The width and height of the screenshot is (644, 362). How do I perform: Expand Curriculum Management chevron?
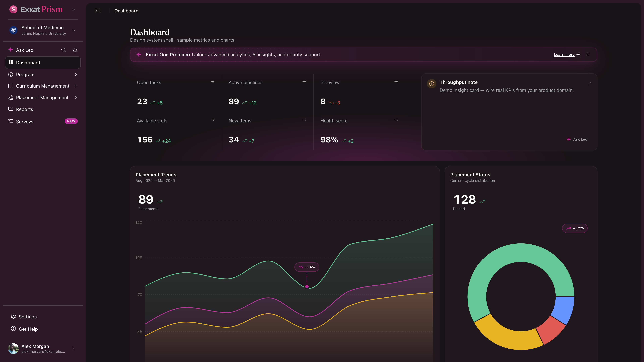click(76, 86)
